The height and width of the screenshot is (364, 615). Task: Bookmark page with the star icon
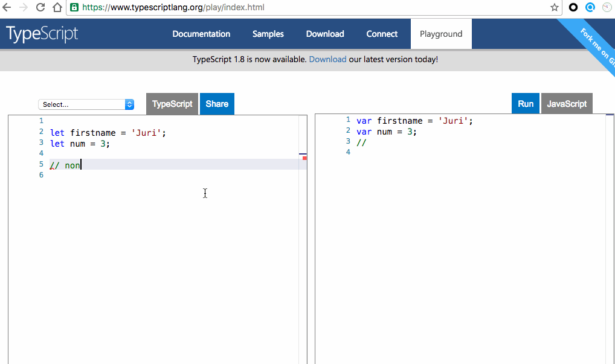pos(554,8)
